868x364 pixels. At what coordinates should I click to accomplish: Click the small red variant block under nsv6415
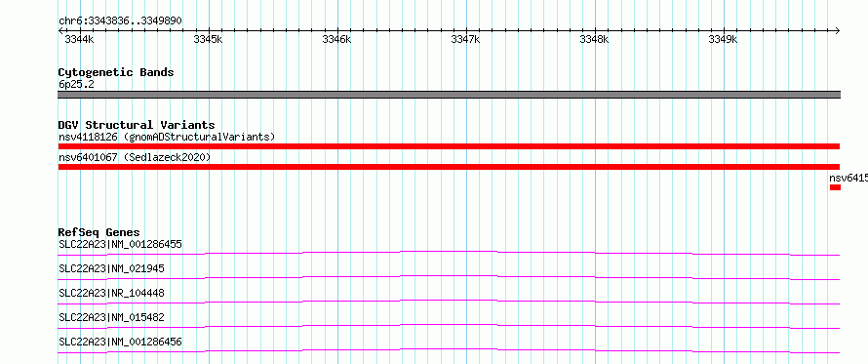[835, 187]
